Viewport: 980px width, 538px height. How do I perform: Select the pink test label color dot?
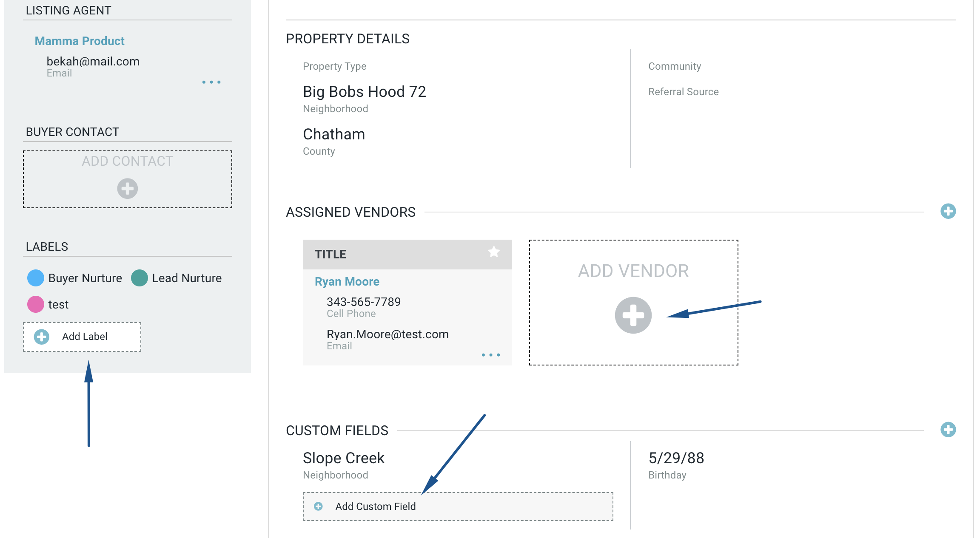click(x=35, y=304)
